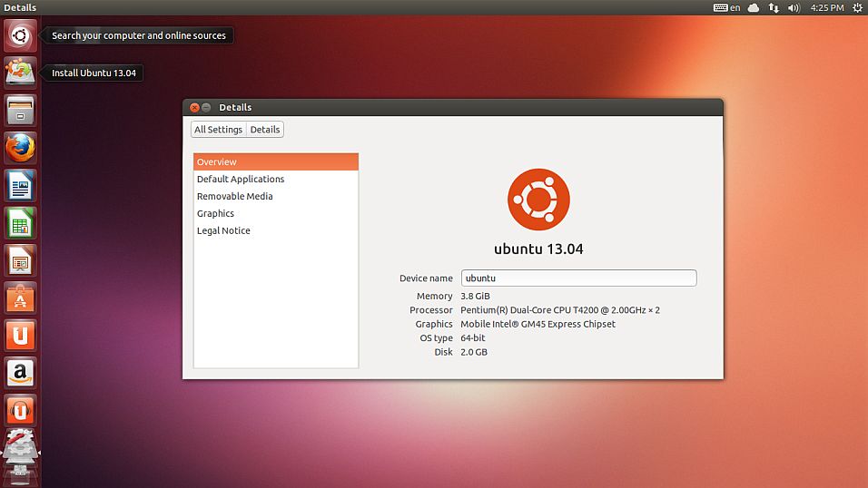Open keyboard layout indicator en
The width and height of the screenshot is (868, 488).
[727, 8]
